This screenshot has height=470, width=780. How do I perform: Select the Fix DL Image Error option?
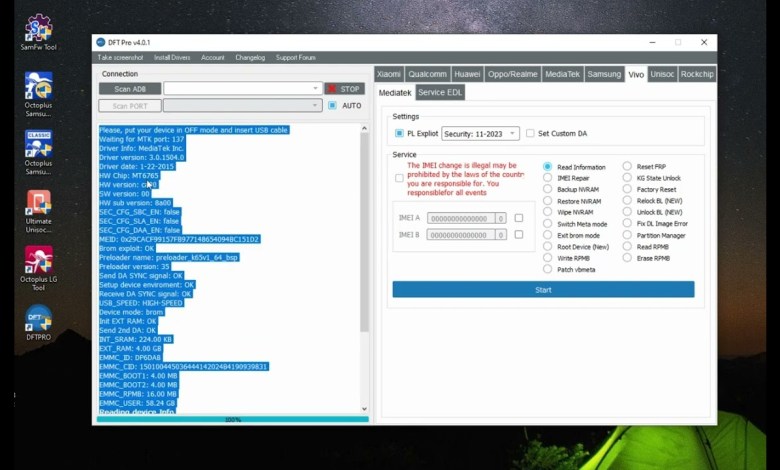click(x=627, y=223)
